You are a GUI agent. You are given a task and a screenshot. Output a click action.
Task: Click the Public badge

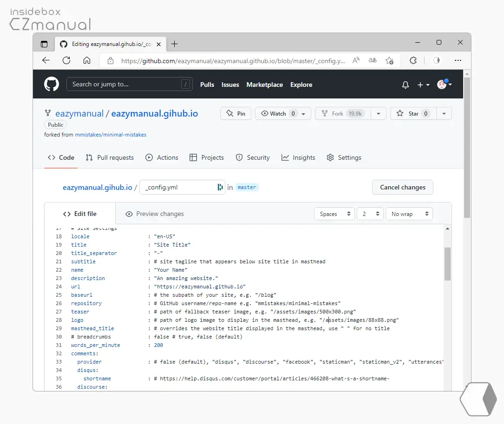[56, 125]
